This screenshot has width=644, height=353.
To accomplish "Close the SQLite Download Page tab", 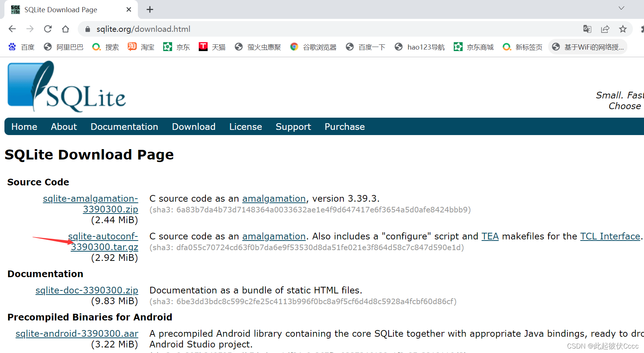I will [x=129, y=10].
